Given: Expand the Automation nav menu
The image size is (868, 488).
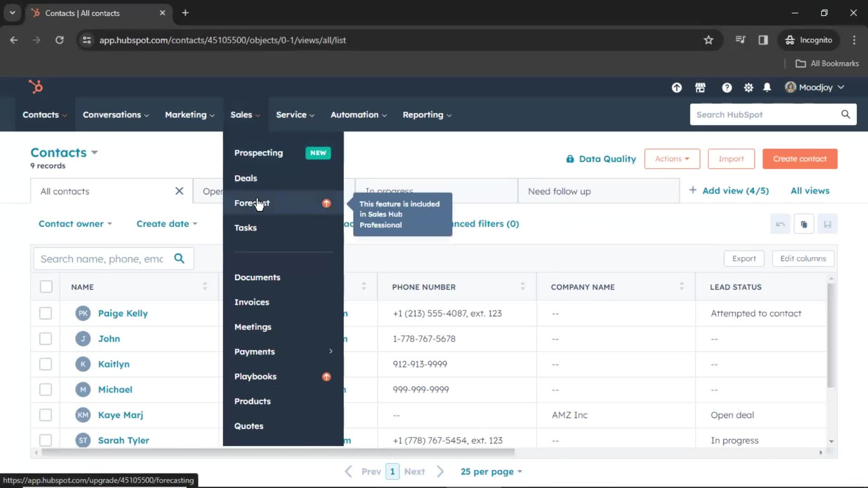Looking at the screenshot, I should (x=359, y=115).
